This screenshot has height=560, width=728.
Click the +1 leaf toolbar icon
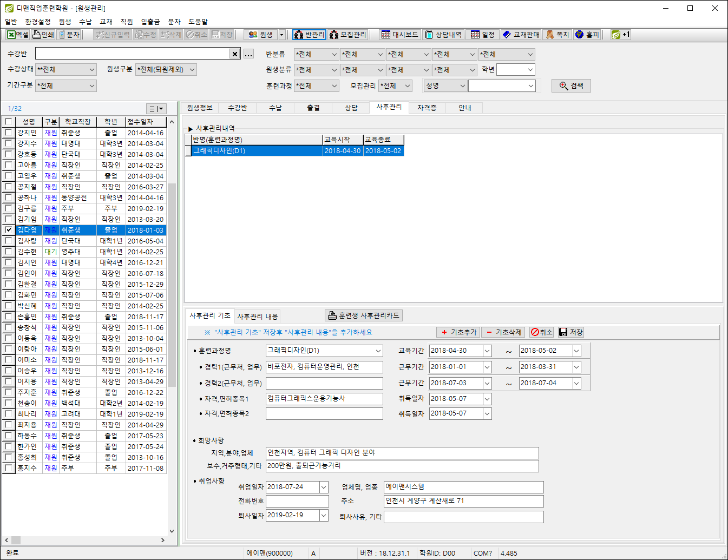620,35
